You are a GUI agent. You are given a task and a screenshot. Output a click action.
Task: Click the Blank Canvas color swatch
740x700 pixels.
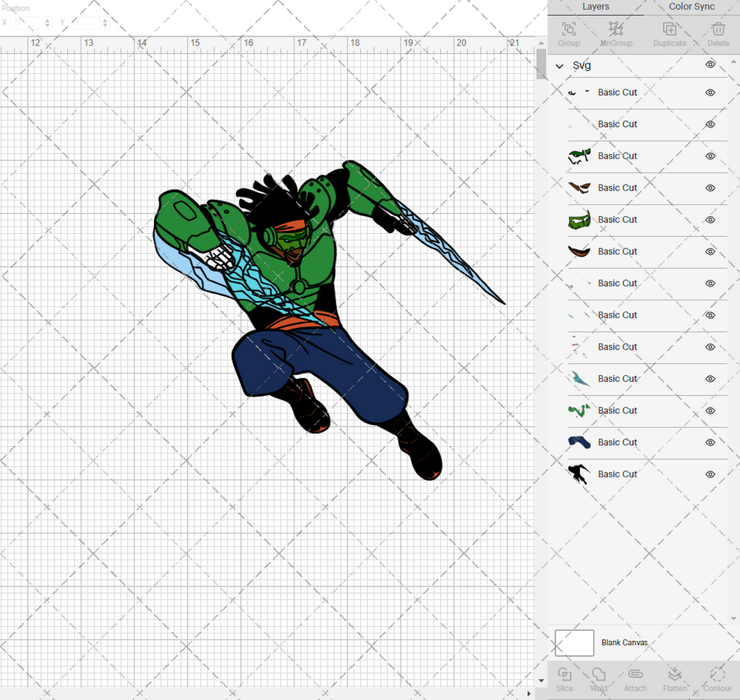pos(574,642)
